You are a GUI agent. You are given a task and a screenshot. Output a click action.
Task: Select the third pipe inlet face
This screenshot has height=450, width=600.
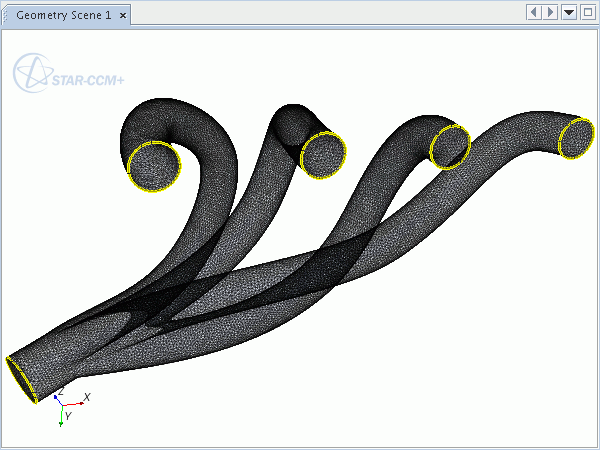pyautogui.click(x=450, y=146)
